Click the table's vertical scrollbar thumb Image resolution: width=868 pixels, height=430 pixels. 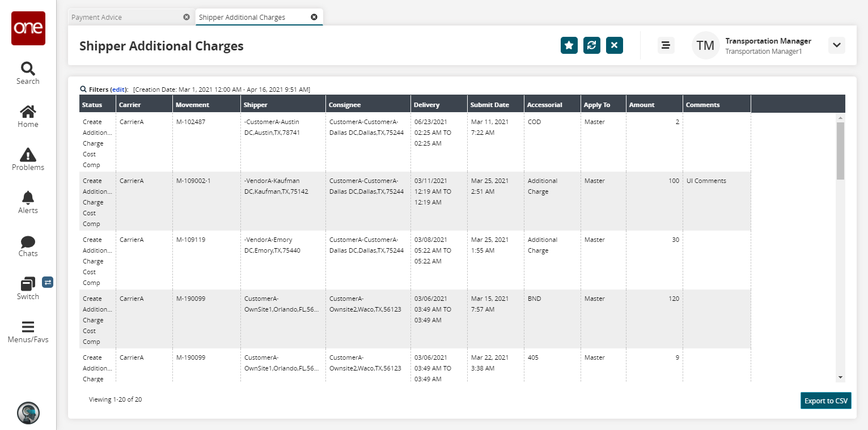coord(840,150)
